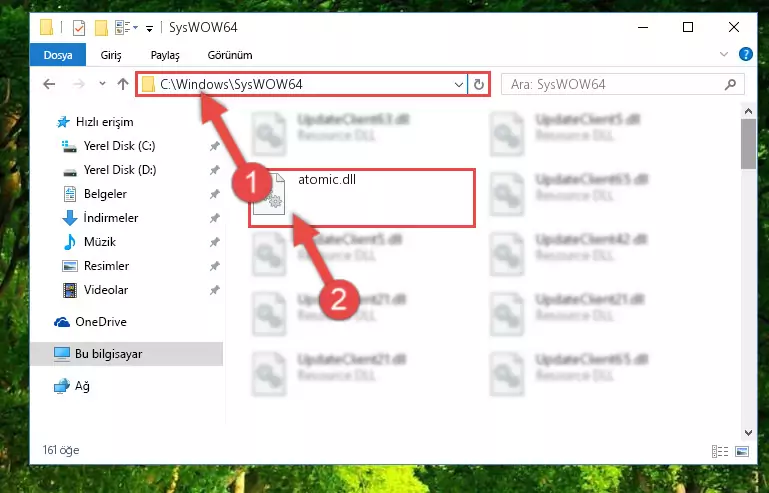
Task: Click the İndirmeler download arrow icon
Action: click(70, 218)
